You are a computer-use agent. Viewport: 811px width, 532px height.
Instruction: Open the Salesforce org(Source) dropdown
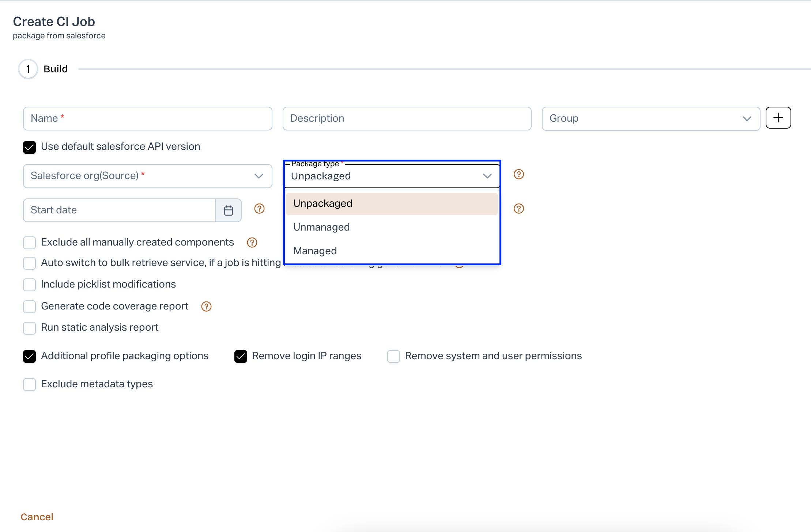[x=147, y=176]
